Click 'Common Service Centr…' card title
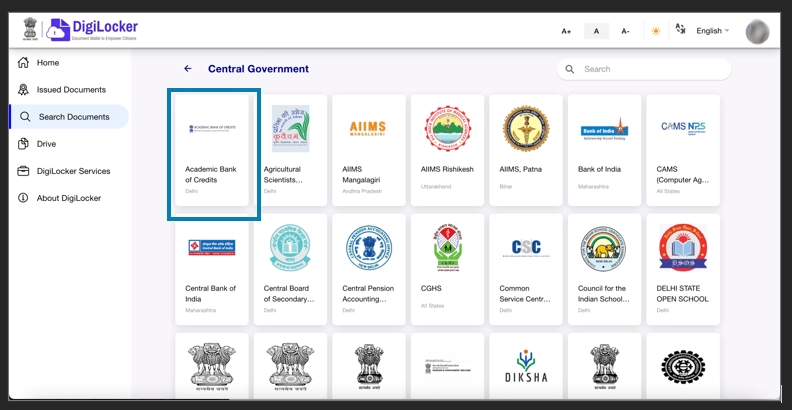Image resolution: width=792 pixels, height=410 pixels. pyautogui.click(x=525, y=294)
